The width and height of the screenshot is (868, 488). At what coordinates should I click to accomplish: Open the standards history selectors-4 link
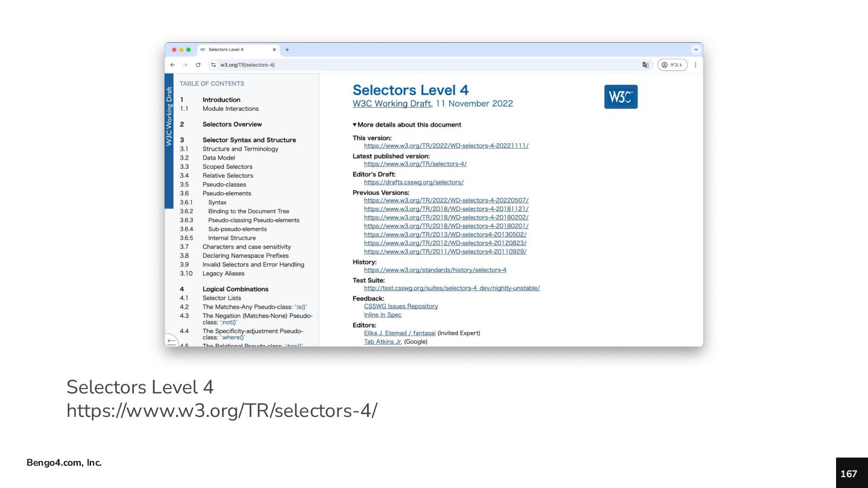tap(435, 270)
